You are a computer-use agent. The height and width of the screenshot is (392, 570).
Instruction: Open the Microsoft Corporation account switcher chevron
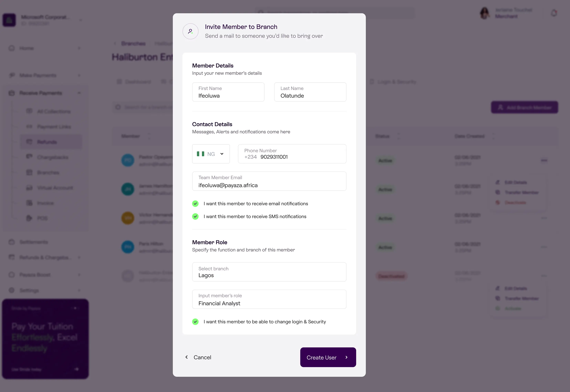[x=81, y=20]
